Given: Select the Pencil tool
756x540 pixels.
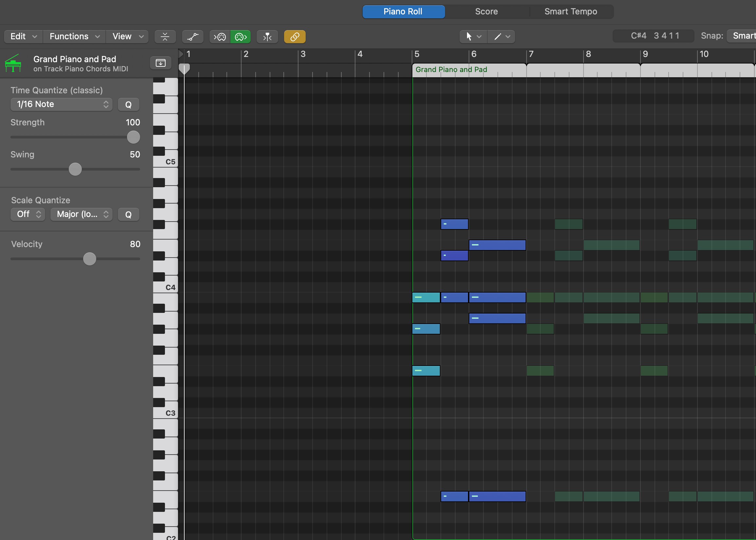Looking at the screenshot, I should (497, 37).
